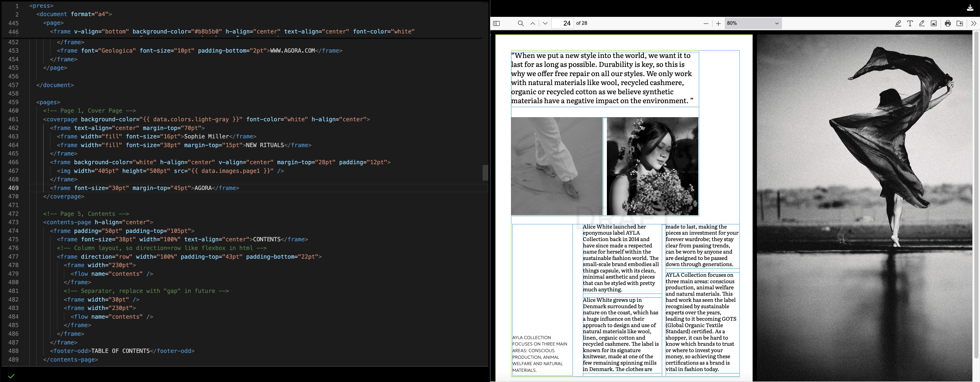Screen dimensions: 980x382
Task: Zoom out with the minus button
Action: point(706,23)
